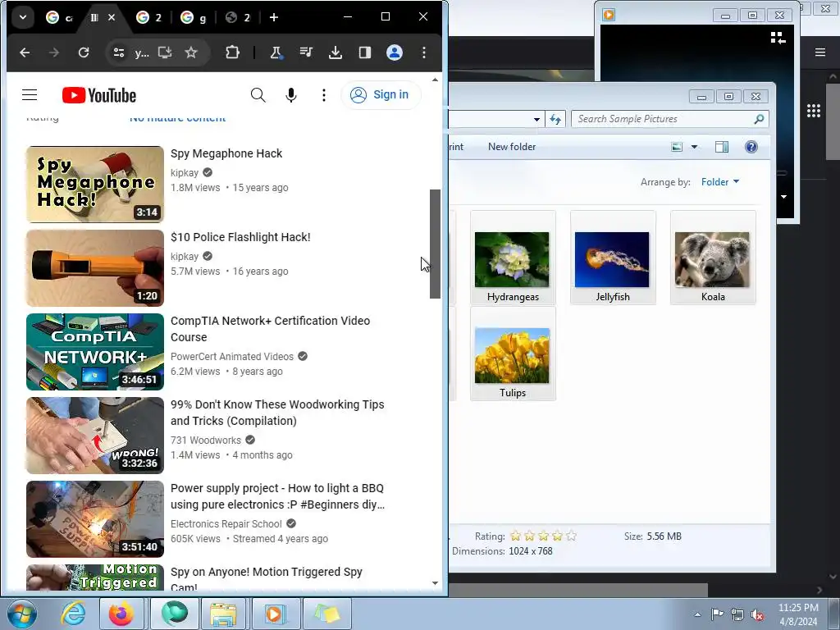Toggle Explorer preview pane
Viewport: 840px width, 630px height.
(722, 147)
